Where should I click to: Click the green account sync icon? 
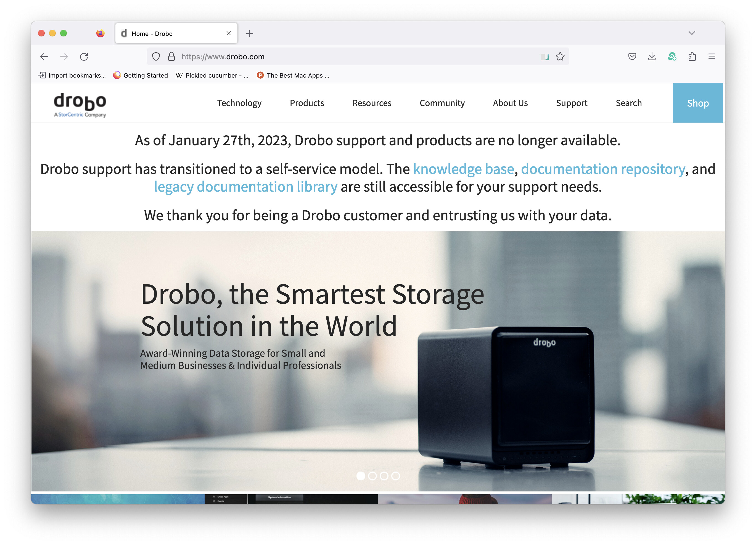pos(672,56)
